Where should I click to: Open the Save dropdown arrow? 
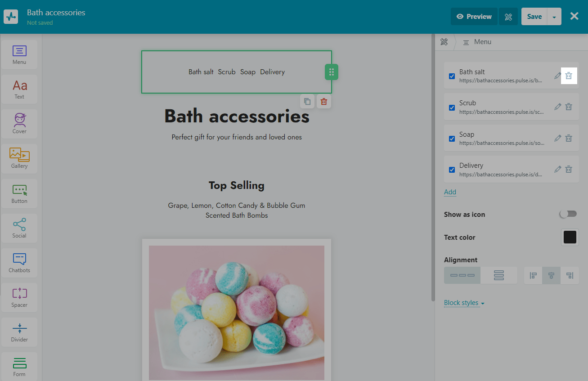(x=554, y=17)
